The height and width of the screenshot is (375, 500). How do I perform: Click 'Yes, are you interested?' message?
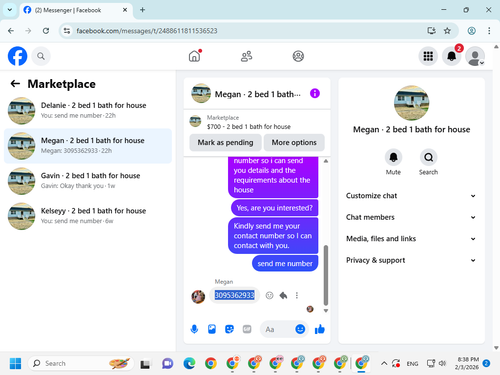[x=275, y=208]
